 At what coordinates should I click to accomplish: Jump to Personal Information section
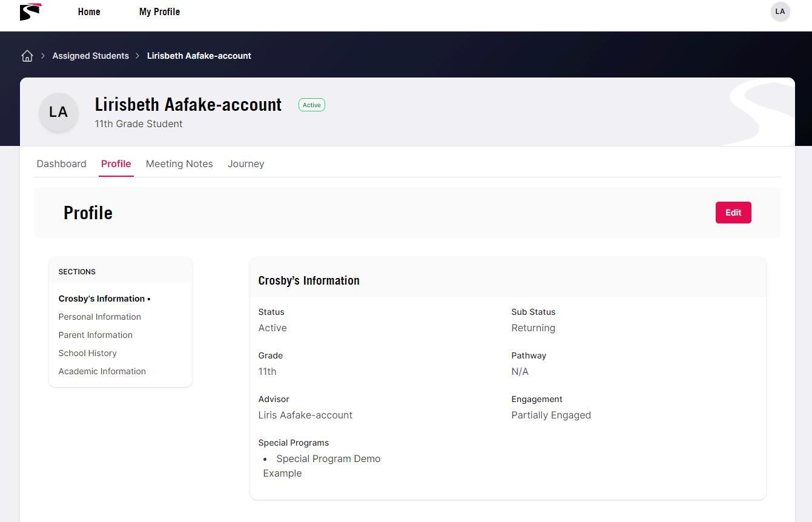click(100, 317)
